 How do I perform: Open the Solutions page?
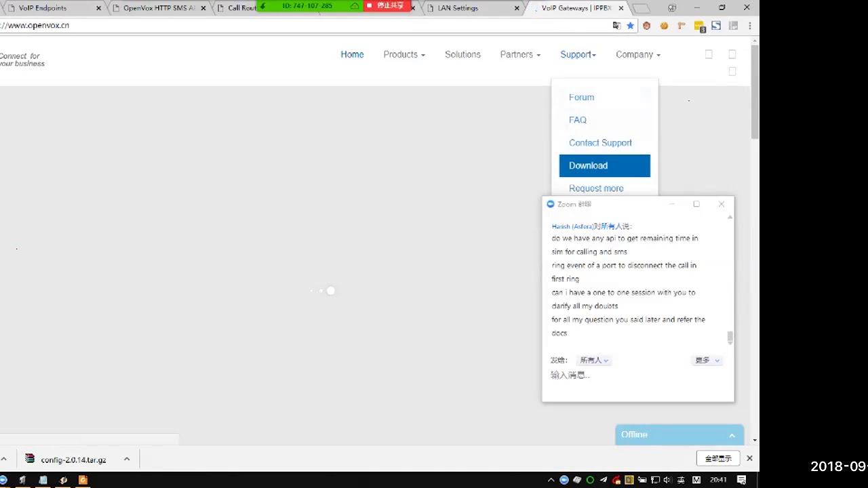[x=462, y=55]
